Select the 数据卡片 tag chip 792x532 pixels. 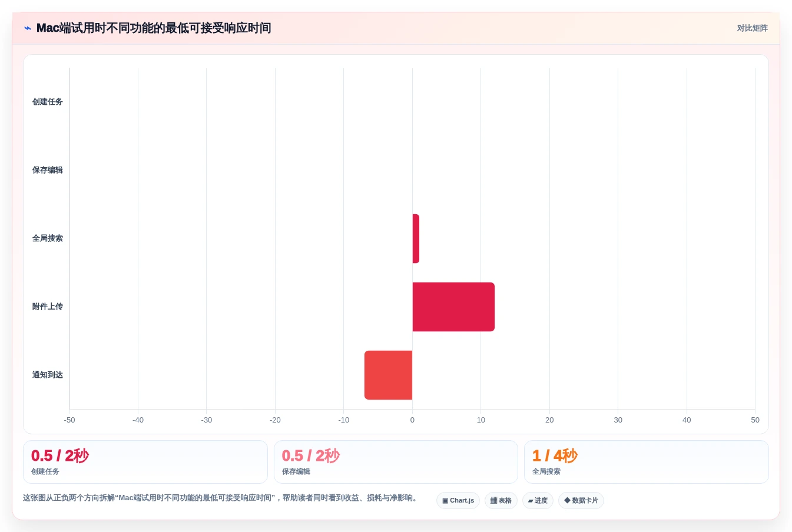pyautogui.click(x=581, y=501)
